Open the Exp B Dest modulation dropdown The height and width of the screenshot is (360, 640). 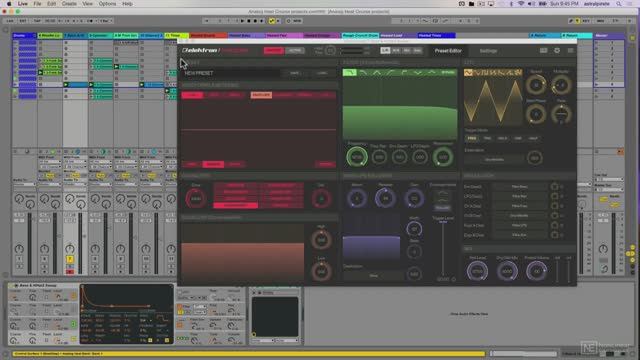[519, 235]
